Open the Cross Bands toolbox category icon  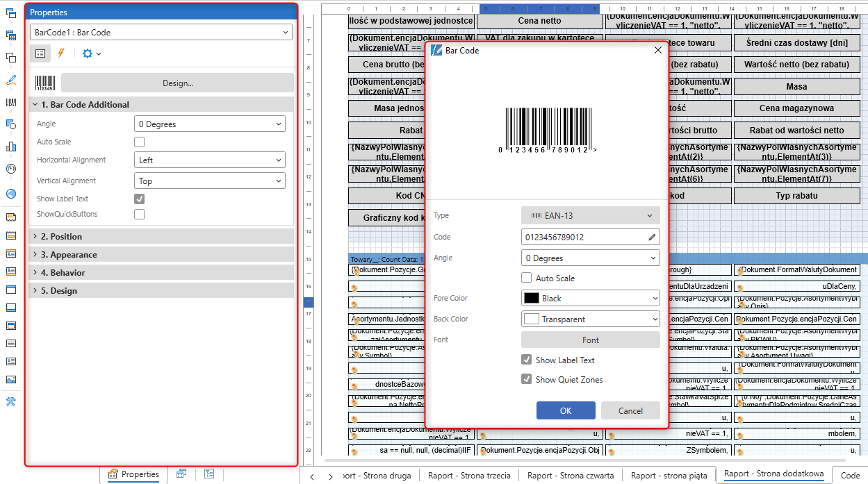coord(11,35)
